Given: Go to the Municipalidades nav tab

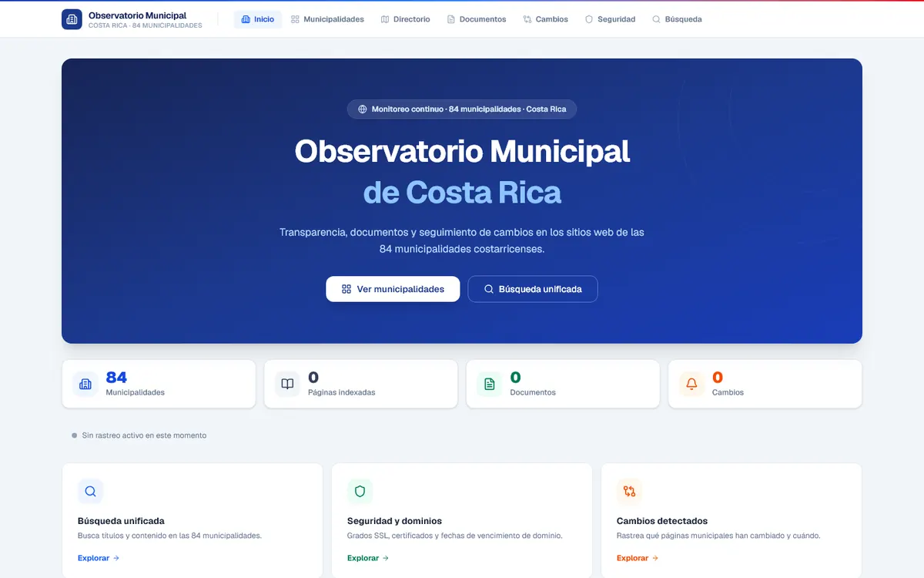Looking at the screenshot, I should 327,19.
